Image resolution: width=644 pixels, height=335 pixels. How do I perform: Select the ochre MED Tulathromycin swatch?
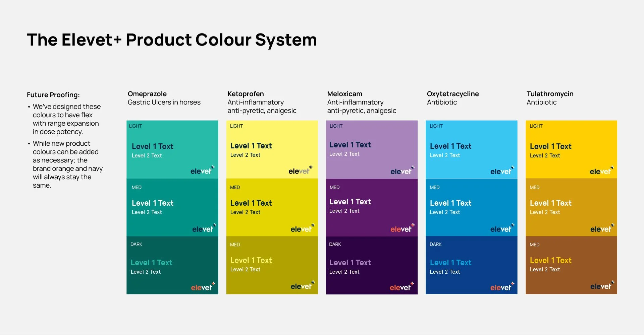(x=571, y=207)
